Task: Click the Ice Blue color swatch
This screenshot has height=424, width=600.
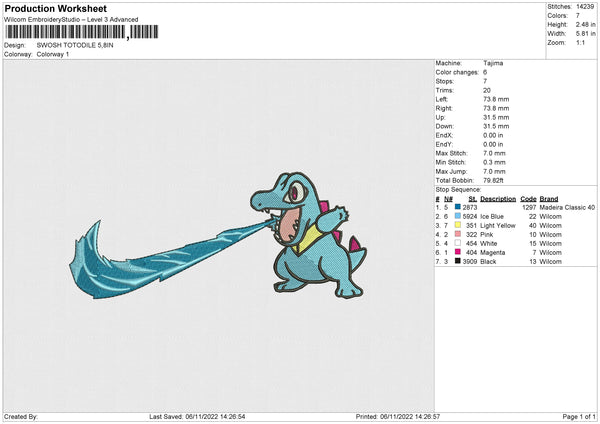Action: [458, 216]
